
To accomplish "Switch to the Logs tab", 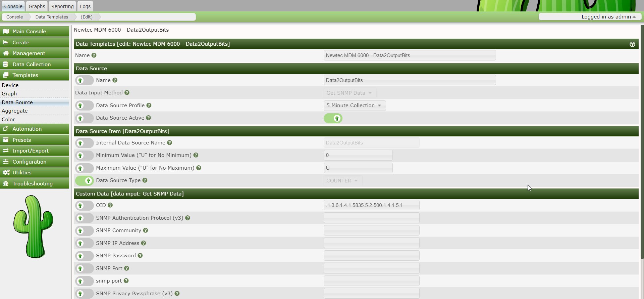I will (x=85, y=6).
